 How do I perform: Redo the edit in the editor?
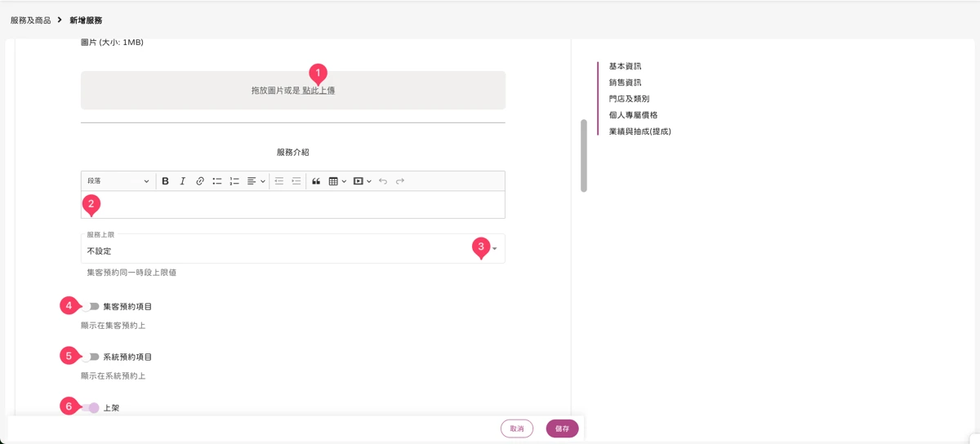(x=400, y=181)
